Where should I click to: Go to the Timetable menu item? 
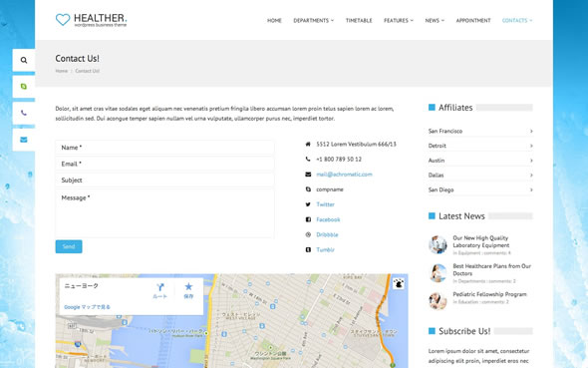coord(359,21)
